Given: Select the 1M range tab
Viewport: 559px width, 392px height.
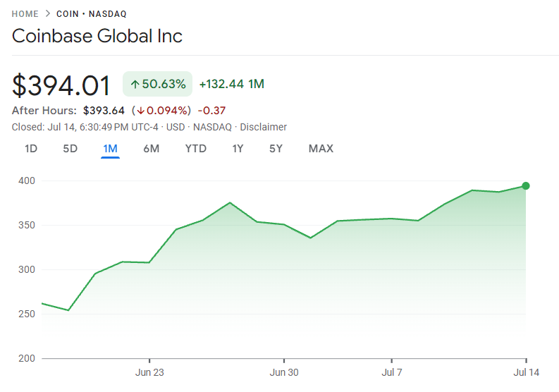Looking at the screenshot, I should tap(110, 149).
